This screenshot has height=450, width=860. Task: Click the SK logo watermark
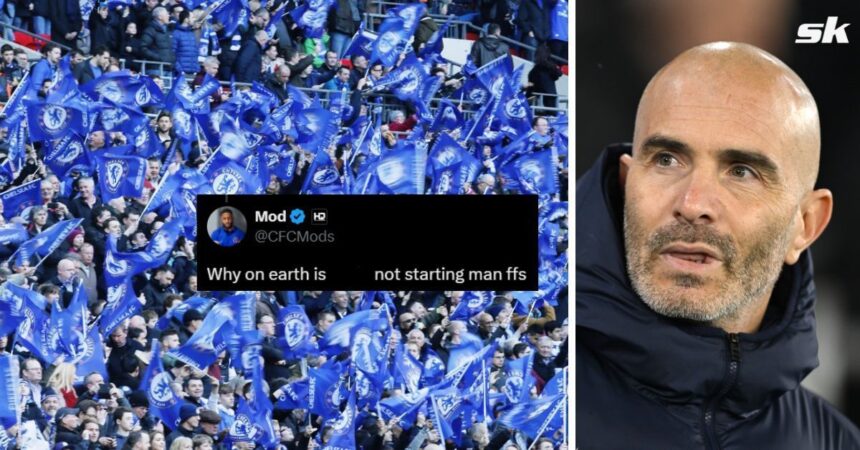click(x=822, y=31)
